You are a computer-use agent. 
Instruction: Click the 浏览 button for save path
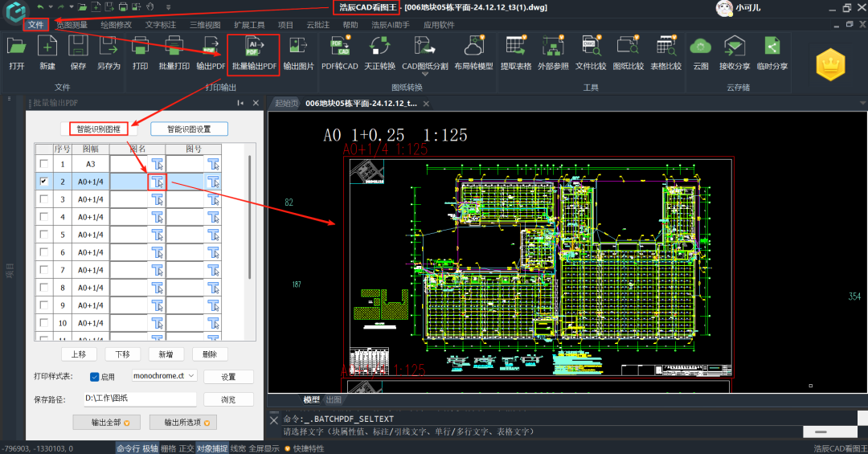click(228, 399)
